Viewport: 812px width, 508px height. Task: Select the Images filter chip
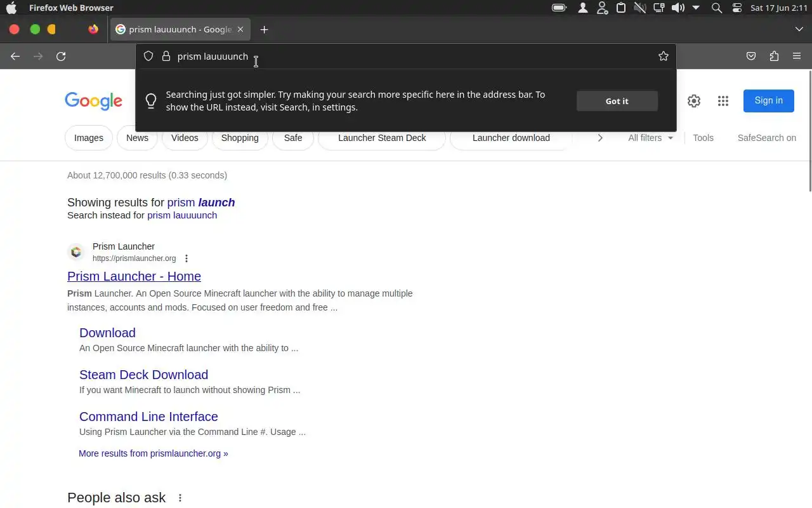(x=89, y=138)
